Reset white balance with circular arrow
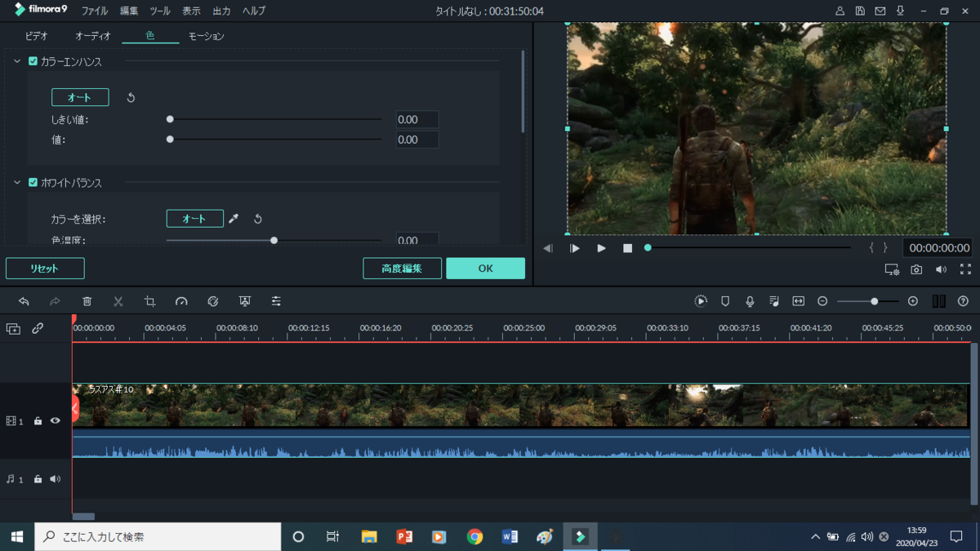The width and height of the screenshot is (980, 551). point(257,219)
